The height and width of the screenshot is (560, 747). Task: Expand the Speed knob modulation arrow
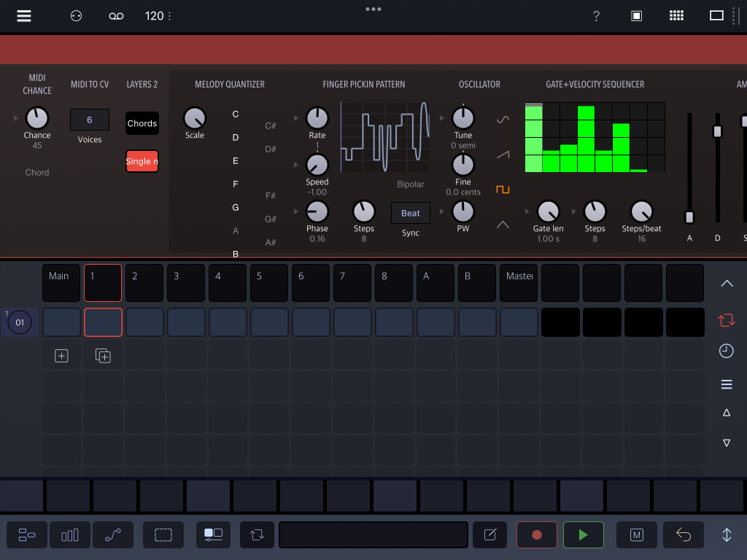[296, 165]
